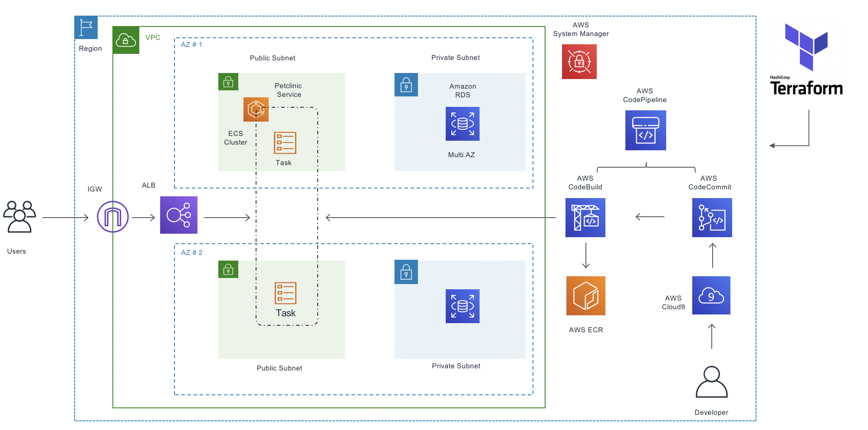Select the ECS Cluster orange icon
This screenshot has width=868, height=430.
pyautogui.click(x=256, y=109)
